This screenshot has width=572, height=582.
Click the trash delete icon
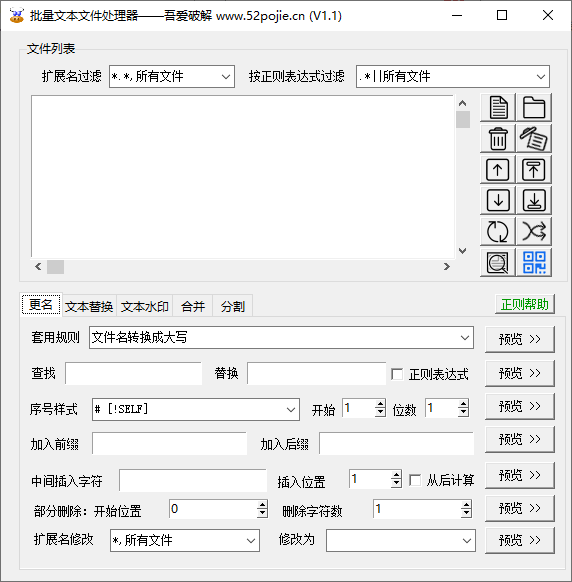pos(498,138)
